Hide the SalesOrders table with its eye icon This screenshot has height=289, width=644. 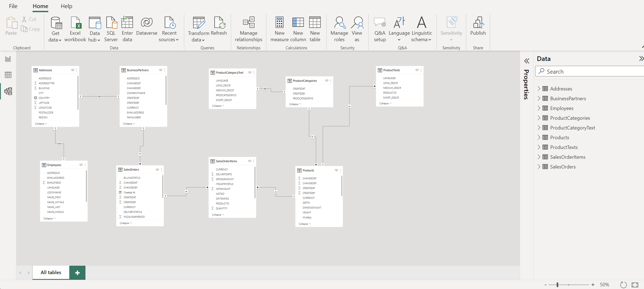[157, 170]
